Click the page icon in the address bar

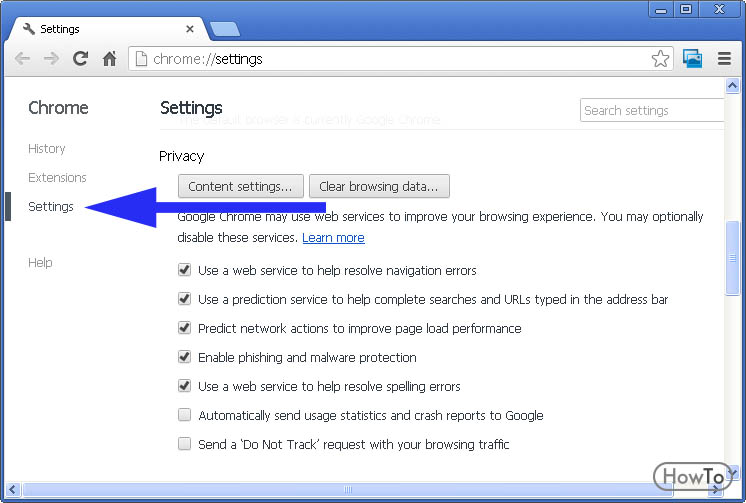click(141, 59)
